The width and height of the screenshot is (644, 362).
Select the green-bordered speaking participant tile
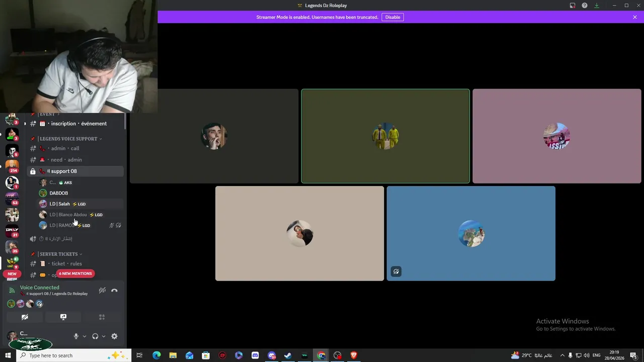(385, 136)
